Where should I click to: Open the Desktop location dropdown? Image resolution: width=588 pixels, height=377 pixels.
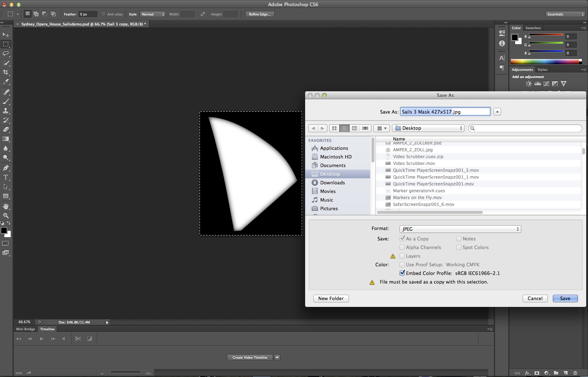[x=428, y=128]
